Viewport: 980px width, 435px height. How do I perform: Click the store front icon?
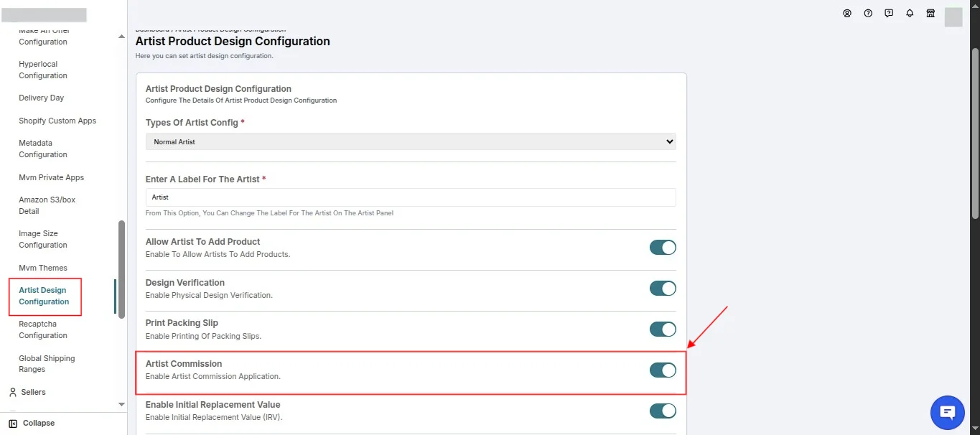point(930,13)
